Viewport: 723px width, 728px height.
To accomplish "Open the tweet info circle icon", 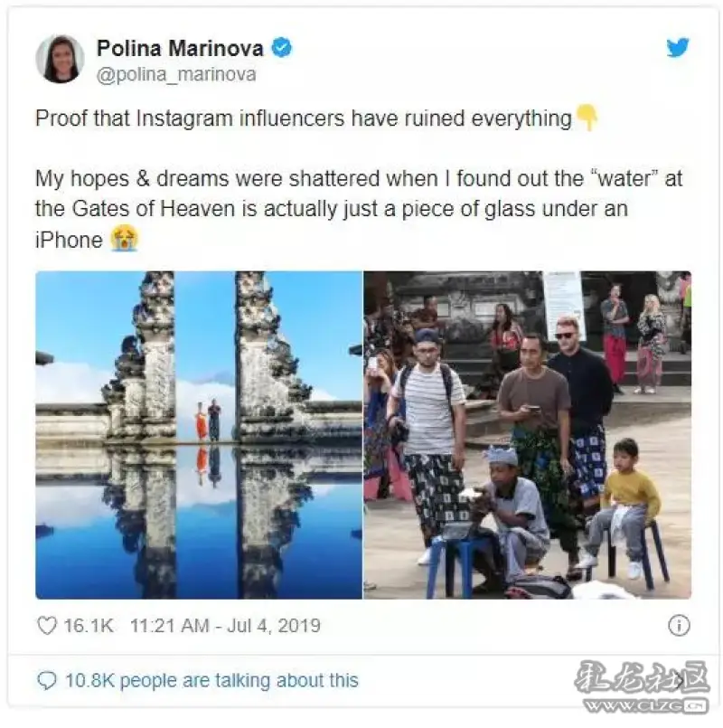I will [x=679, y=625].
